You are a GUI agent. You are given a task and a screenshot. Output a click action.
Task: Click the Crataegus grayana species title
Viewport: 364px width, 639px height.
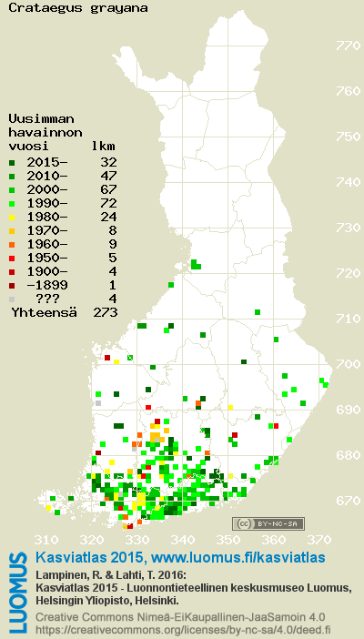click(78, 8)
